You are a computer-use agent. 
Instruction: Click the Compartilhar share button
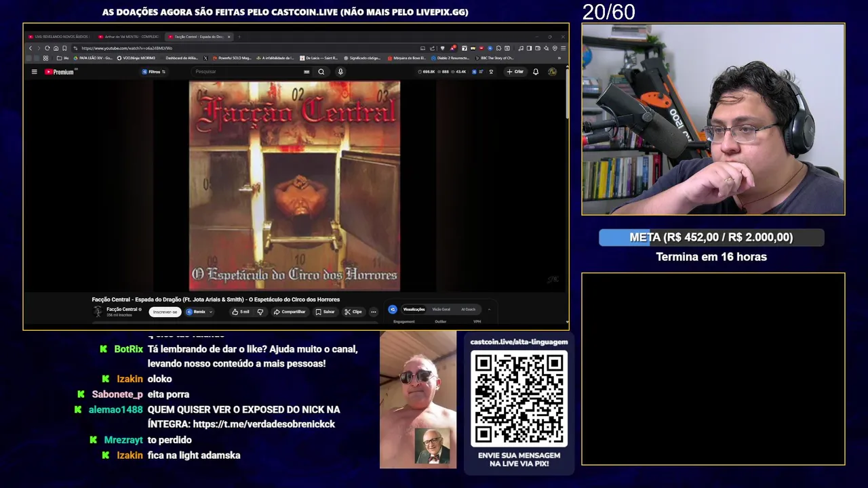tap(290, 312)
